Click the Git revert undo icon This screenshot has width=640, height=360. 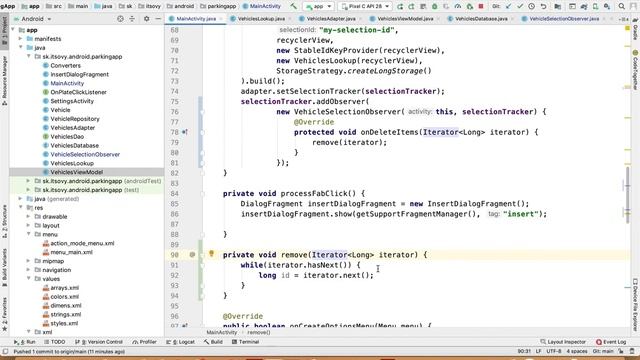tap(543, 6)
